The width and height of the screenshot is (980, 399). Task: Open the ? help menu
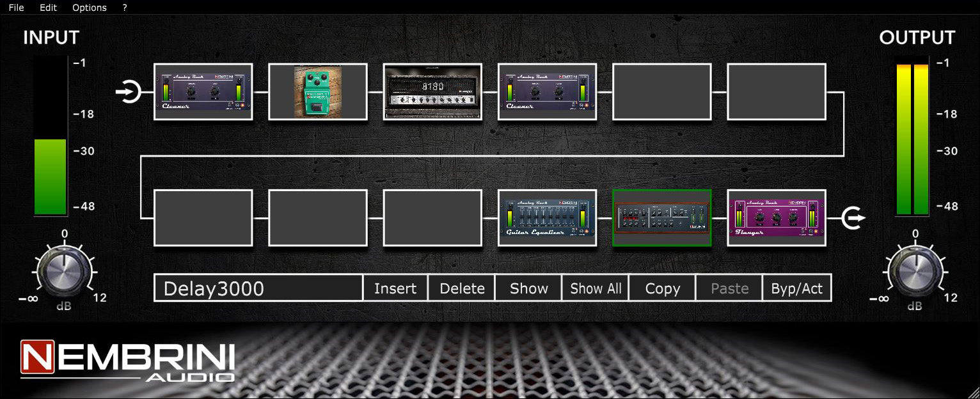pyautogui.click(x=125, y=8)
